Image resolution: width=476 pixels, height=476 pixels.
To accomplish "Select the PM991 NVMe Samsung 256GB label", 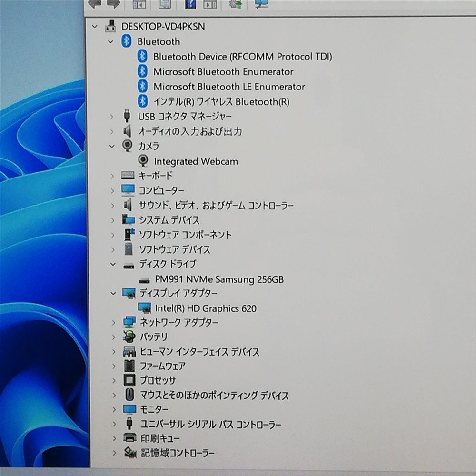I will tap(219, 279).
